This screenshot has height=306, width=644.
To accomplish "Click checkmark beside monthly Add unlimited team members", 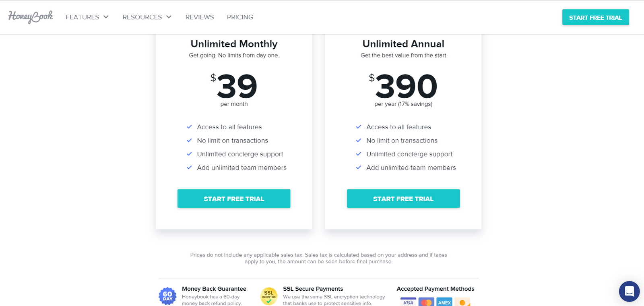I will pyautogui.click(x=189, y=167).
